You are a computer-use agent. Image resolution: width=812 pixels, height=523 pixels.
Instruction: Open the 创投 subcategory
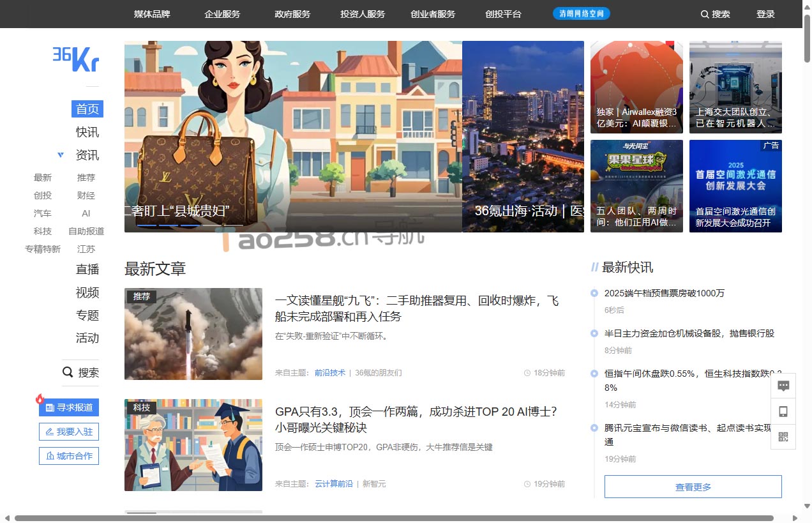click(x=43, y=195)
